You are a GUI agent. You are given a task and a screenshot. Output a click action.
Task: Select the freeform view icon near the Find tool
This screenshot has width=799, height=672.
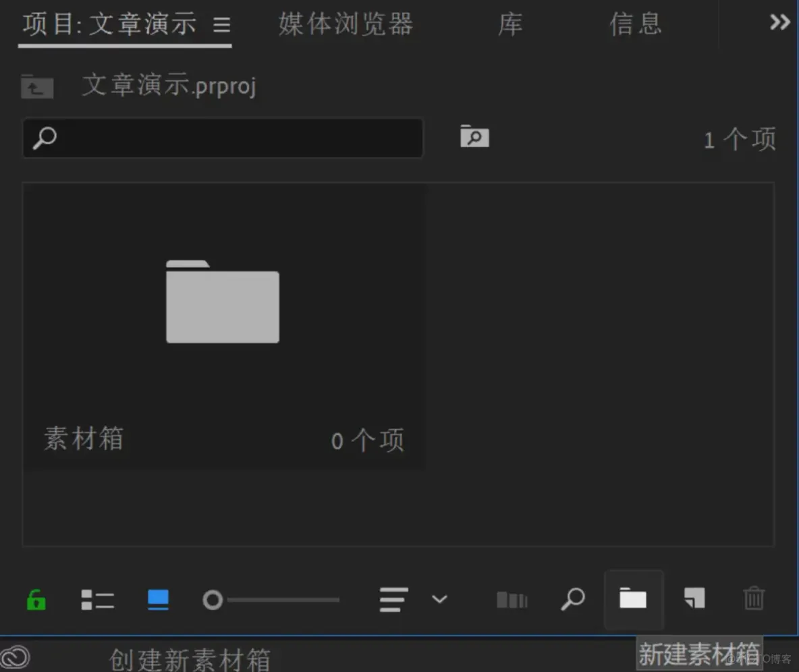click(511, 599)
